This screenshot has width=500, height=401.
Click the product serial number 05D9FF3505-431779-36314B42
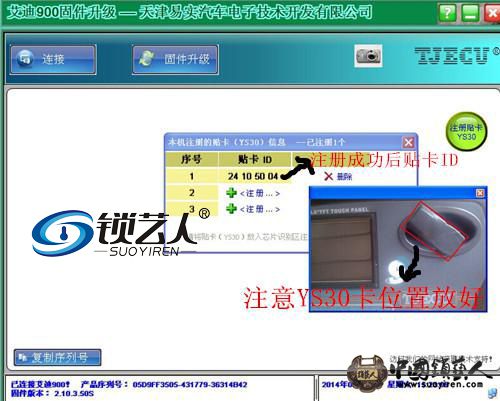coord(190,385)
